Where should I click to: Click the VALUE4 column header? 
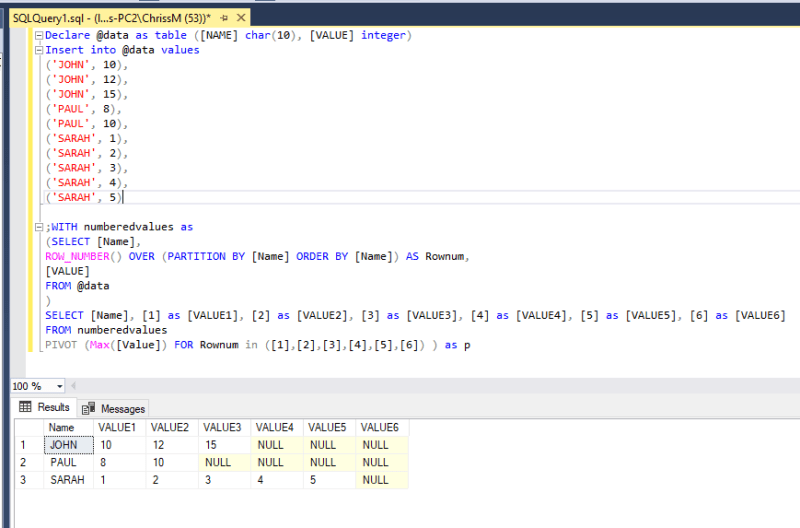coord(278,428)
